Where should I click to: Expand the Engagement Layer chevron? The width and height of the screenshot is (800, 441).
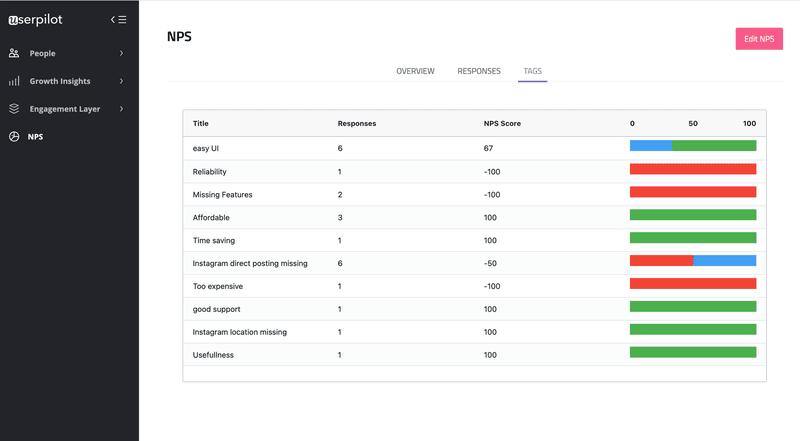click(121, 109)
